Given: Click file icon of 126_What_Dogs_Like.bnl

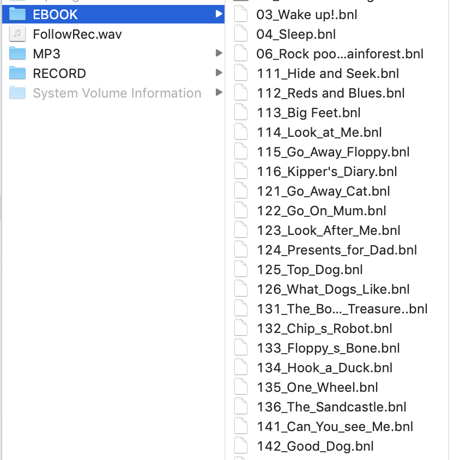Looking at the screenshot, I should click(x=241, y=289).
